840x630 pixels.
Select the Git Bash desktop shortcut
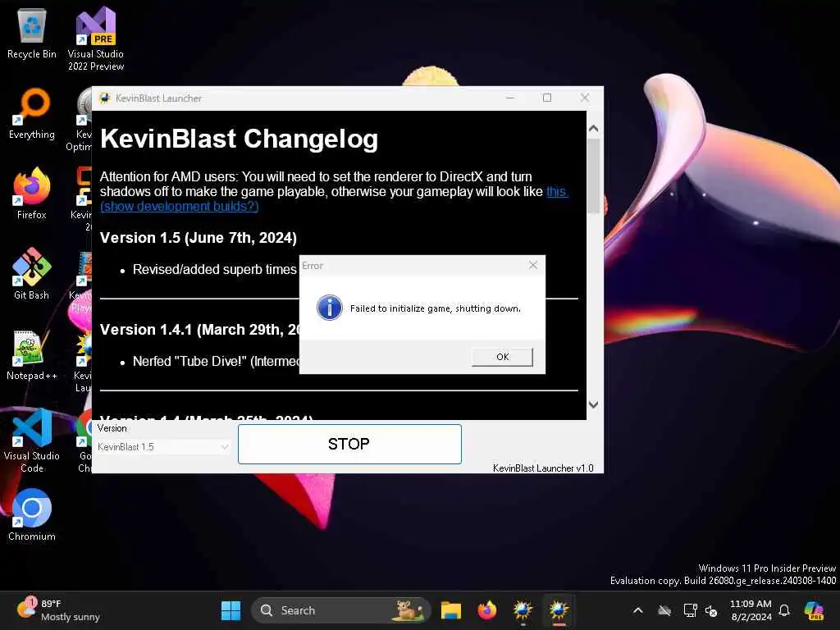(x=32, y=274)
